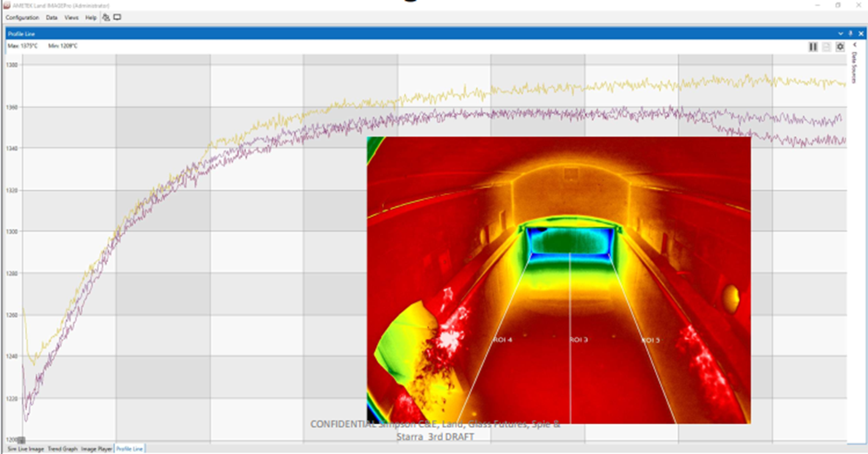The width and height of the screenshot is (868, 454).
Task: Open the Configuration menu
Action: pyautogui.click(x=22, y=17)
